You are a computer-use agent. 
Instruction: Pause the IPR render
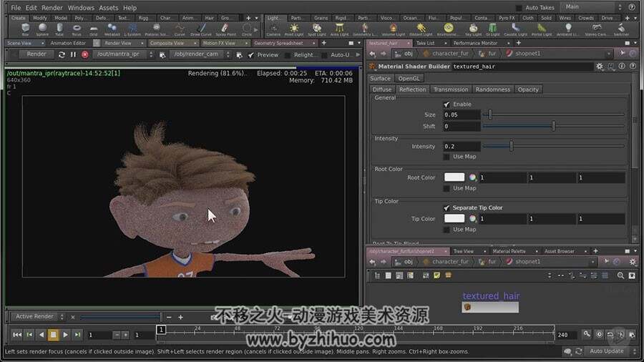(x=73, y=54)
